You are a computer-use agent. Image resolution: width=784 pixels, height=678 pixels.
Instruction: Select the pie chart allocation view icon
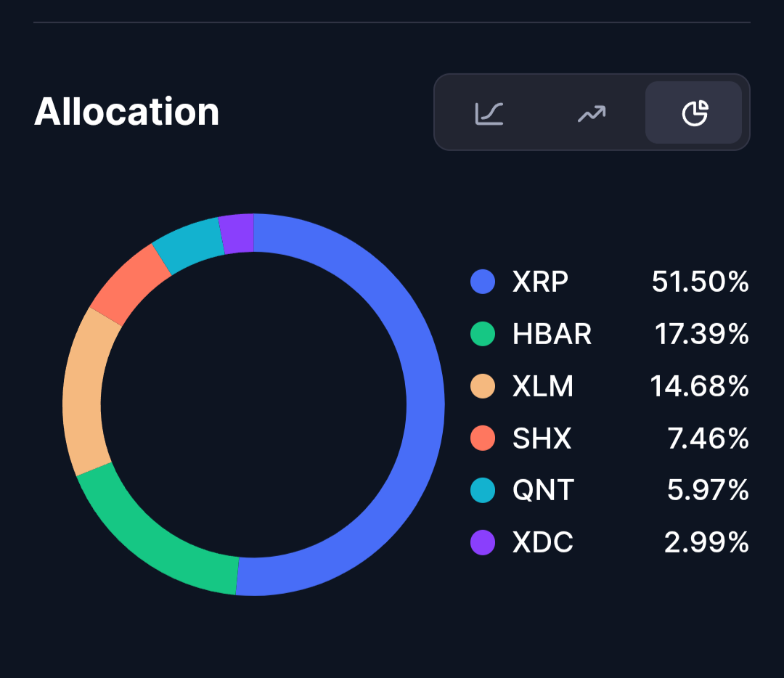[x=695, y=113]
